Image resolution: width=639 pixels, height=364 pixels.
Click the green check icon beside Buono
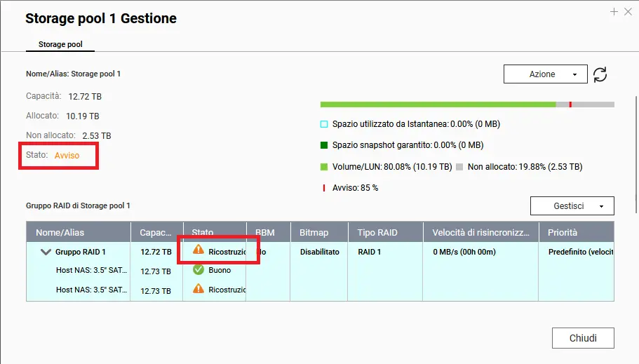tap(199, 270)
